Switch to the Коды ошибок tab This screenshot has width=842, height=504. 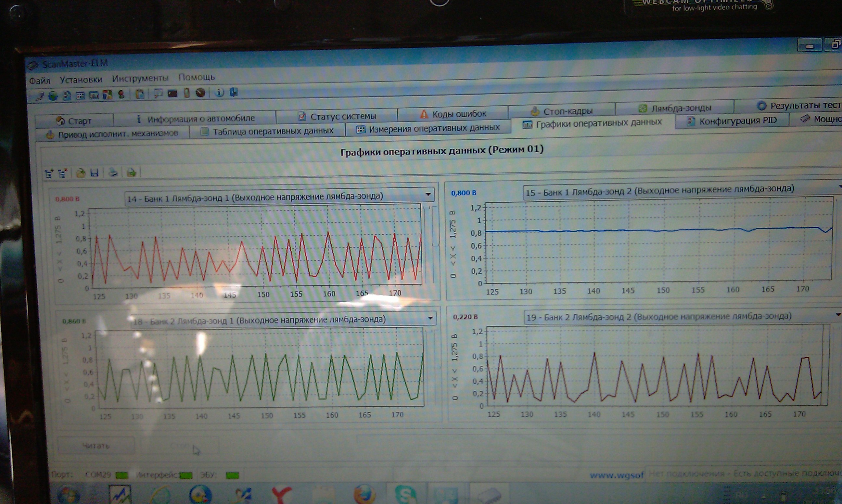(x=453, y=114)
